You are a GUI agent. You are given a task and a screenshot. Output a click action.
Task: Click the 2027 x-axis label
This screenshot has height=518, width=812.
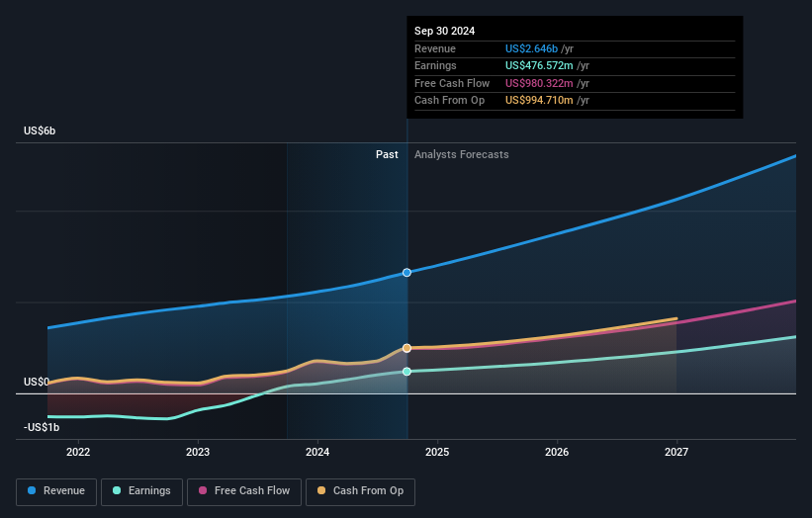[x=677, y=453]
